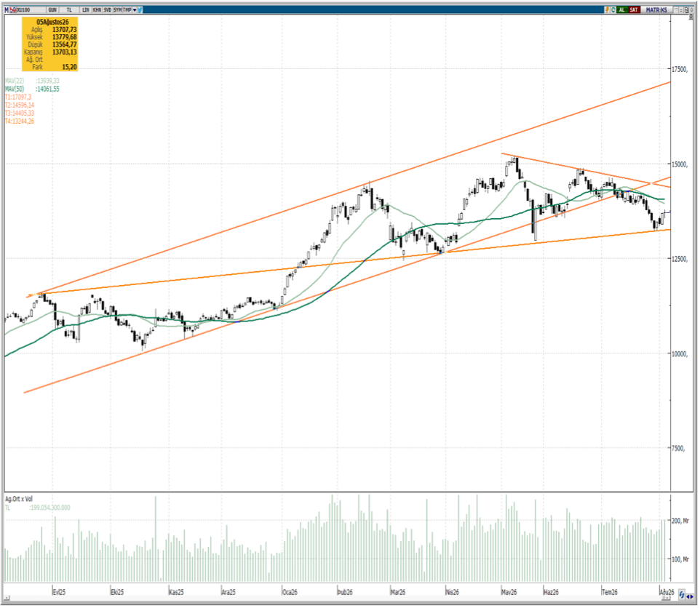The height and width of the screenshot is (608, 700).
Task: Click the orange lightning bolt icon
Action: pos(607,9)
